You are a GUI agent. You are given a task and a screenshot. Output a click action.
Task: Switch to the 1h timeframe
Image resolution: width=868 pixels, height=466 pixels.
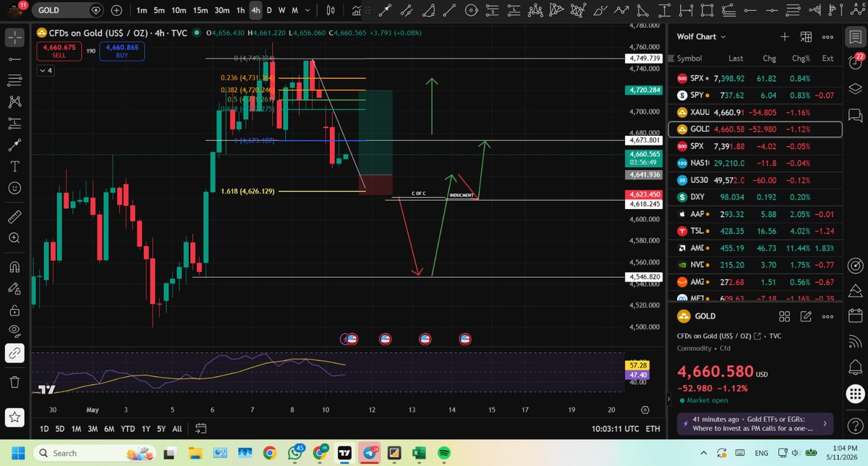pos(240,11)
